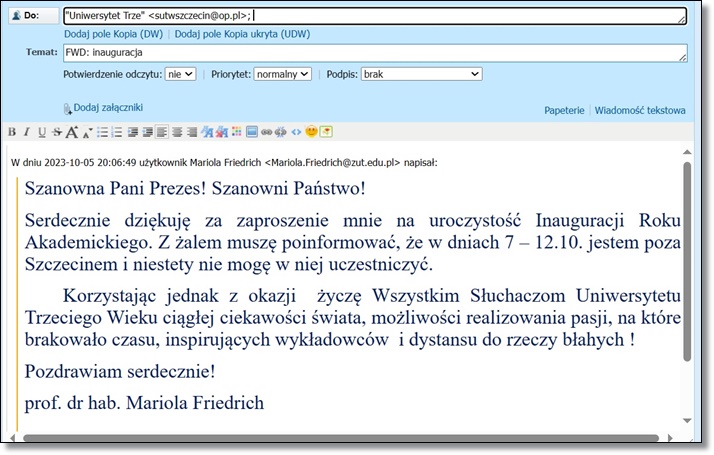The width and height of the screenshot is (714, 455).
Task: Insert a hyperlink with chain icon
Action: point(266,132)
